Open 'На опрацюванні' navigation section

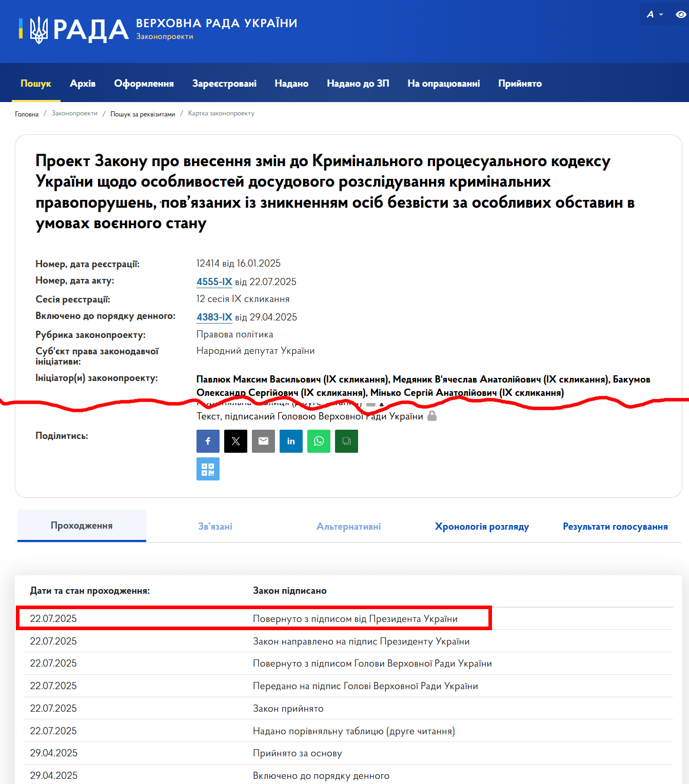[443, 84]
